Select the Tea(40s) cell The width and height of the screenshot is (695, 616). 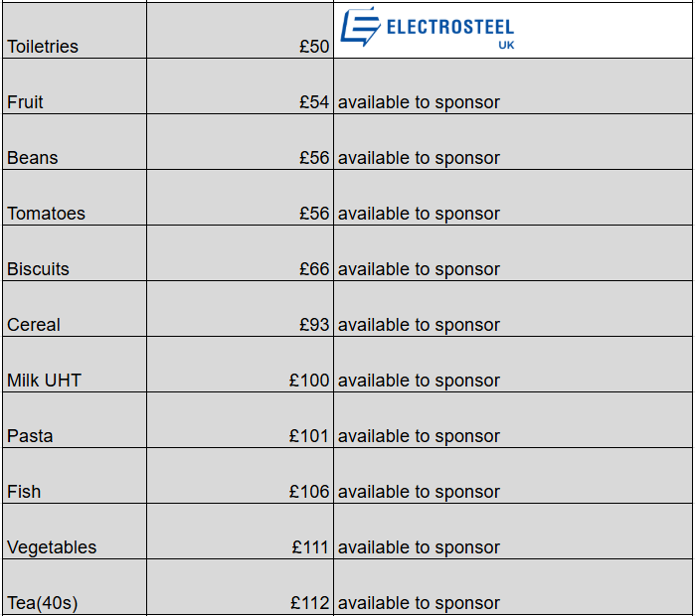click(43, 603)
